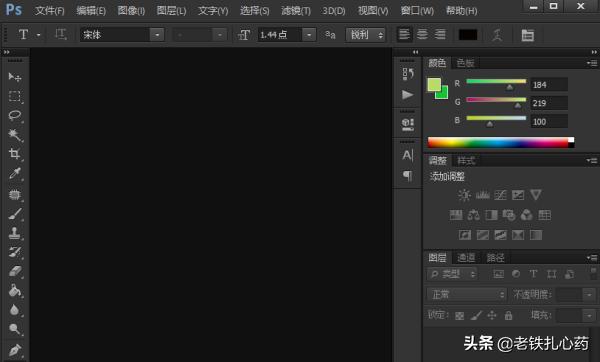Set right text alignment
The height and width of the screenshot is (362, 600).
[x=440, y=34]
